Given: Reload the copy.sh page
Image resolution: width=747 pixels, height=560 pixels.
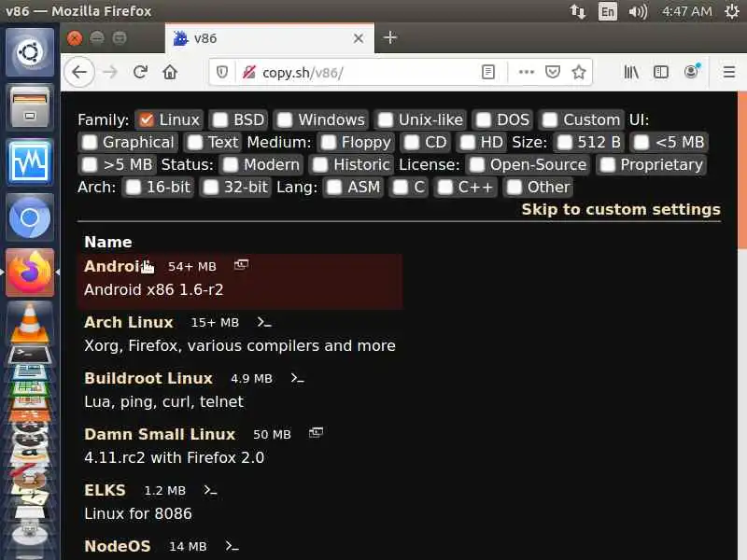Looking at the screenshot, I should pos(140,73).
